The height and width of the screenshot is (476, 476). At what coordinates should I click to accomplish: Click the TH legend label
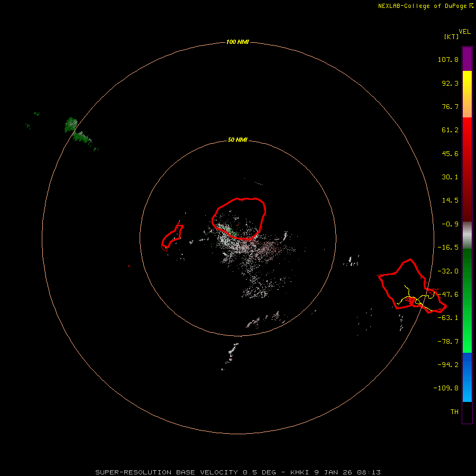pyautogui.click(x=454, y=412)
